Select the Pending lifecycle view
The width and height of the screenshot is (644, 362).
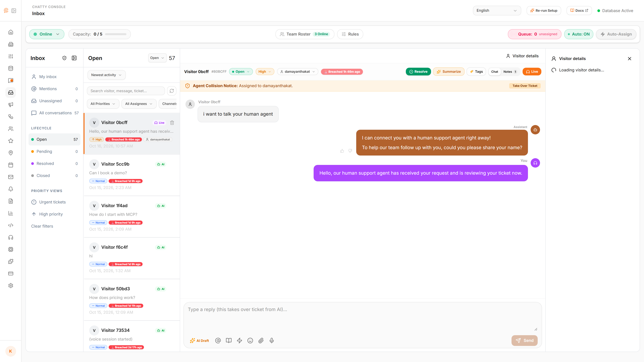55,152
